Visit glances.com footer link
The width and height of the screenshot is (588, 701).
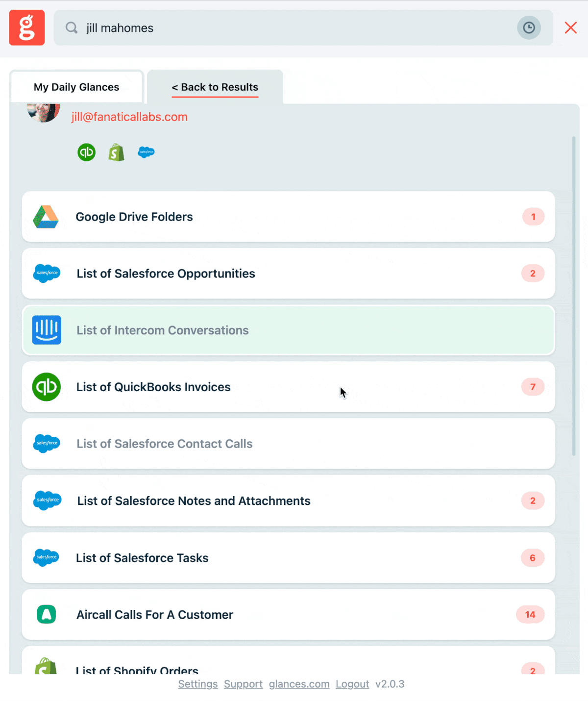point(299,684)
